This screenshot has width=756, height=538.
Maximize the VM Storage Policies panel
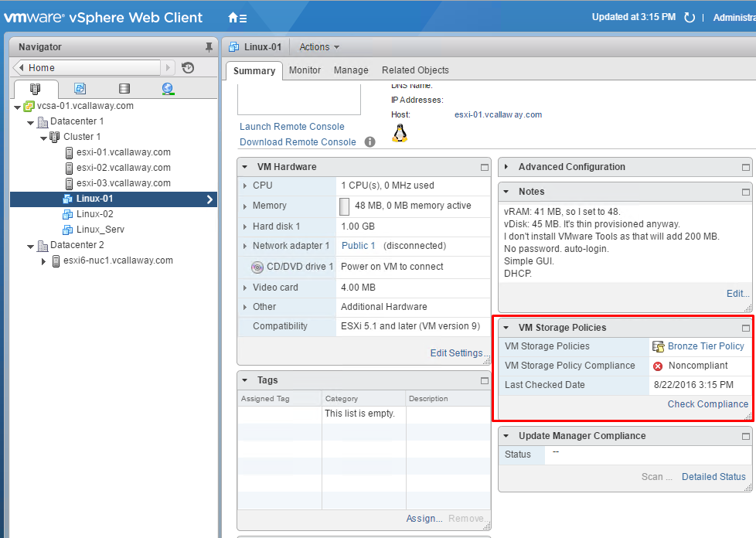(746, 328)
